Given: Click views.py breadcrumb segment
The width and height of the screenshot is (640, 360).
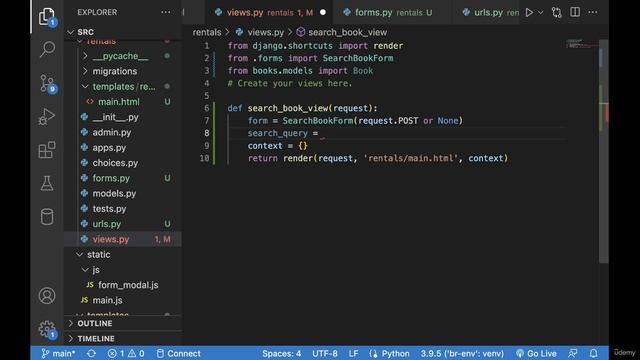Looking at the screenshot, I should pos(260,32).
